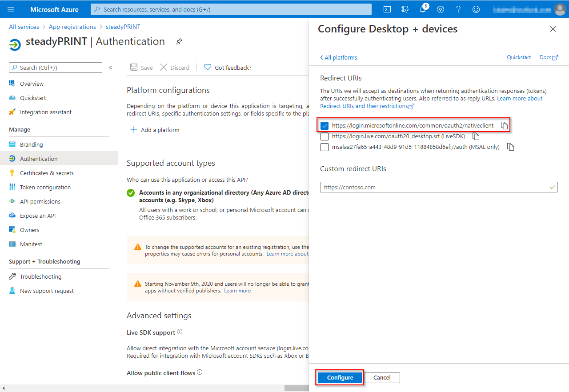This screenshot has width=569, height=392.
Task: Click the info icon beside Allow public client flows
Action: [x=200, y=372]
